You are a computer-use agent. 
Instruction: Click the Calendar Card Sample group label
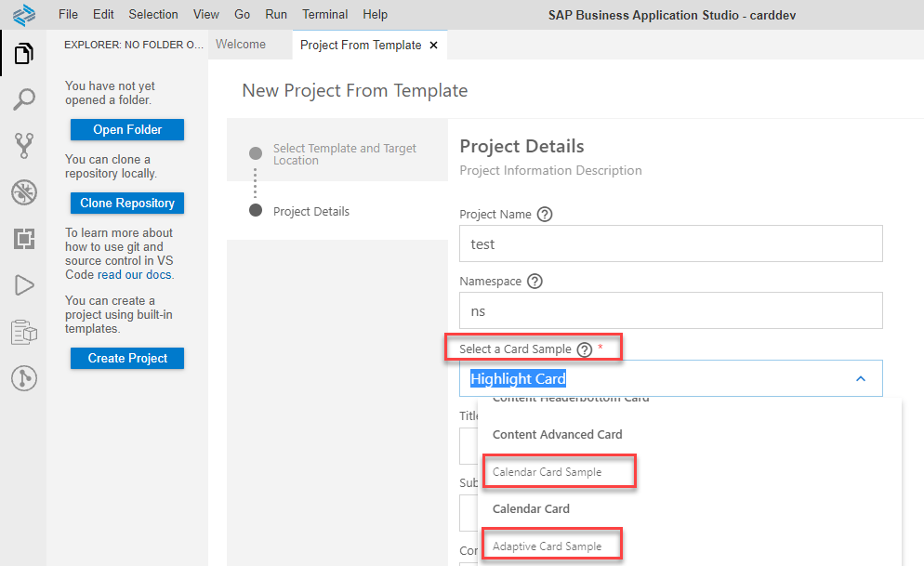(x=547, y=472)
